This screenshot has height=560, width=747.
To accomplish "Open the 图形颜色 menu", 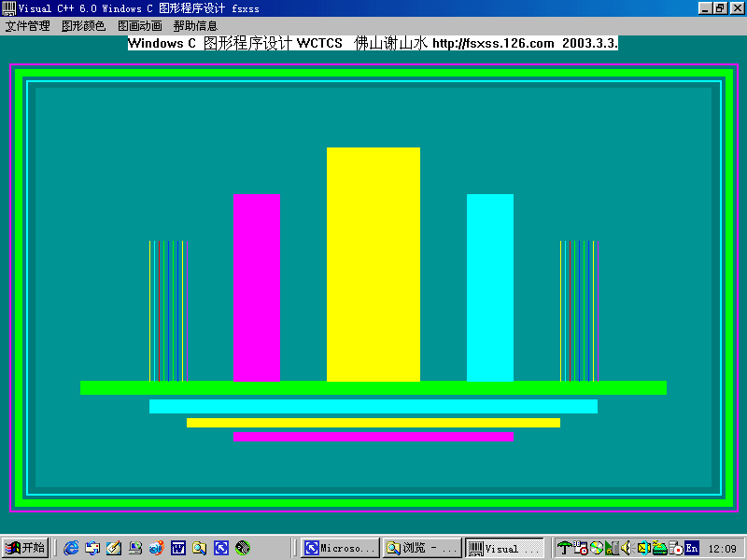I will [83, 26].
